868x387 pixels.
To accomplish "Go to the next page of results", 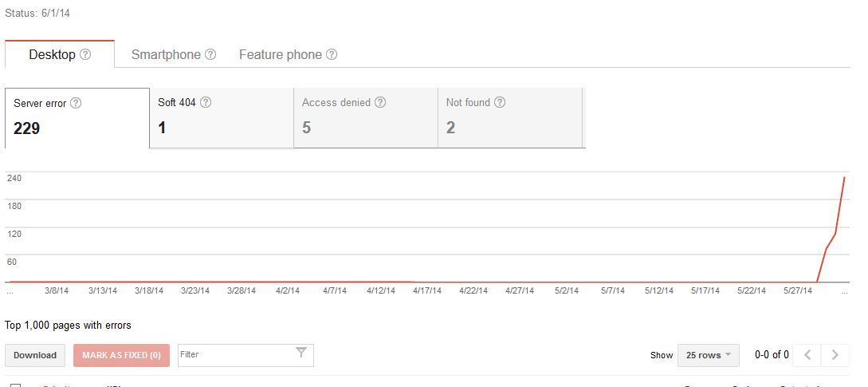I will coord(835,355).
